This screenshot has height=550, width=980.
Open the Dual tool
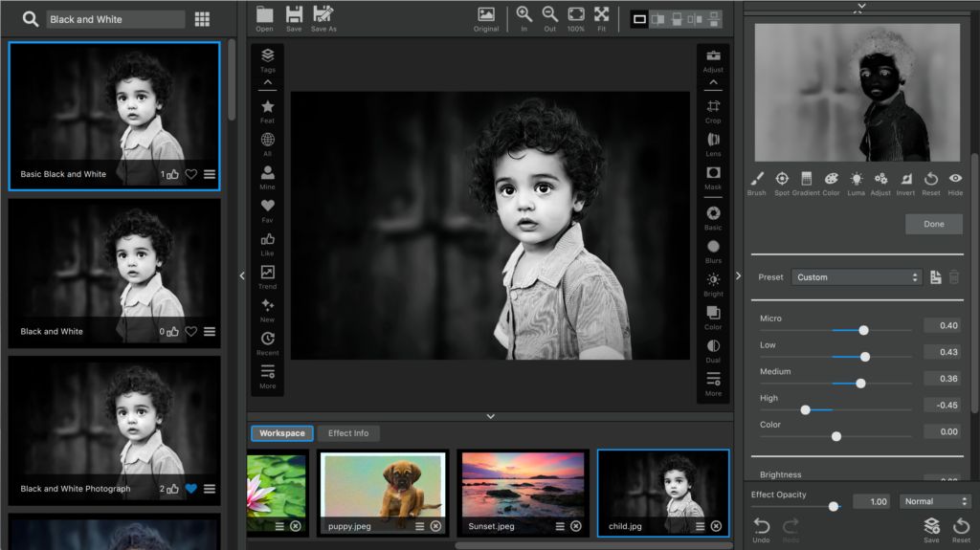click(713, 351)
